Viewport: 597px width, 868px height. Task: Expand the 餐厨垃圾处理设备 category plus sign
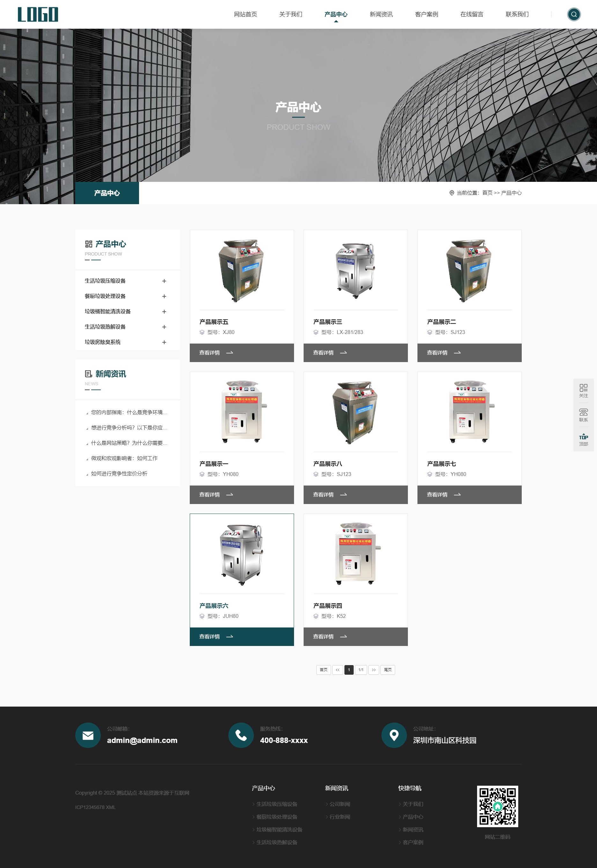[164, 296]
